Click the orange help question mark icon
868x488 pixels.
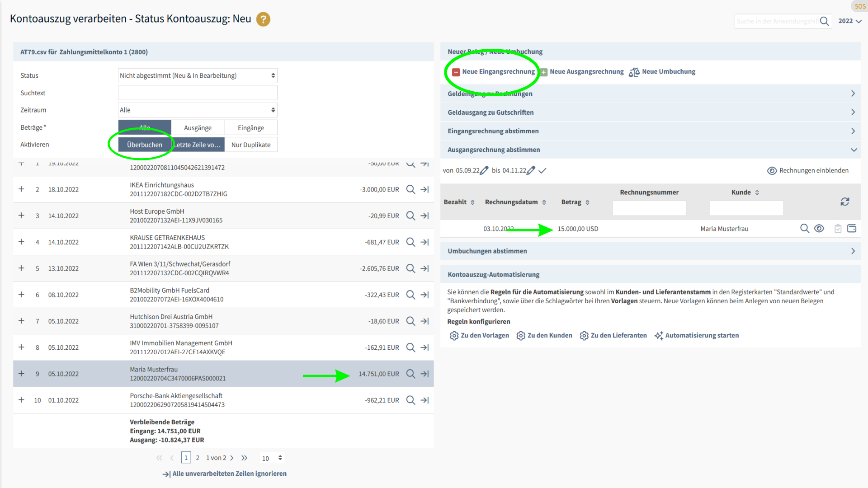coord(263,19)
